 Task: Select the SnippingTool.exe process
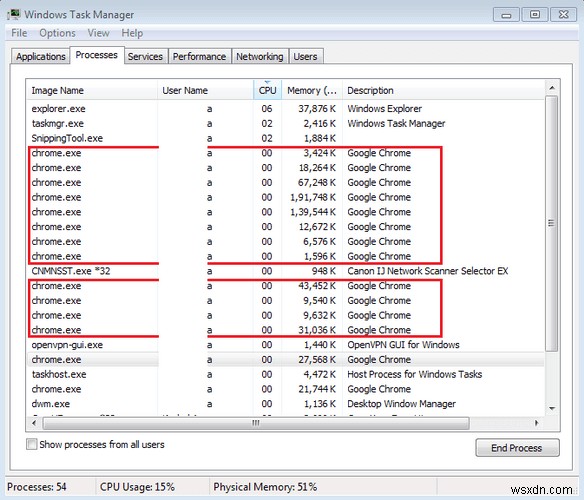tap(286, 138)
